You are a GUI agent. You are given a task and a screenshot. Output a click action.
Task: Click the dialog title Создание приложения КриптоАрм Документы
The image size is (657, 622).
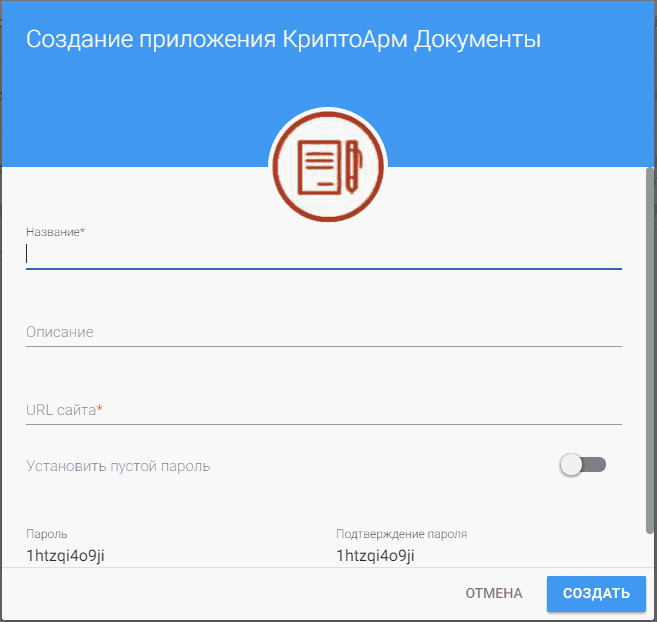click(284, 40)
